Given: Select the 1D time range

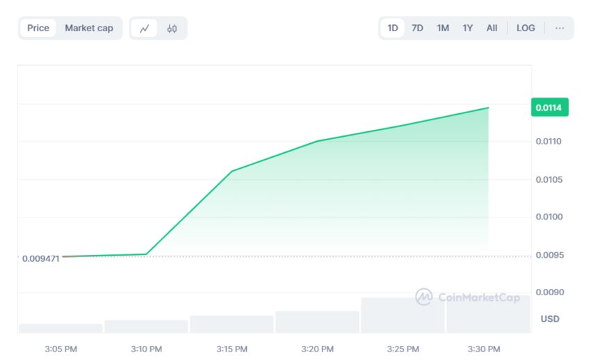Looking at the screenshot, I should coord(393,28).
